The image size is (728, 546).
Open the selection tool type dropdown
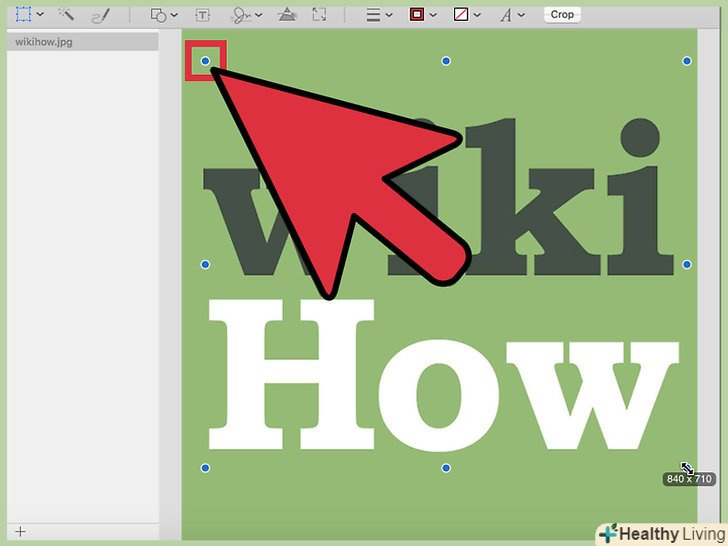tap(40, 14)
